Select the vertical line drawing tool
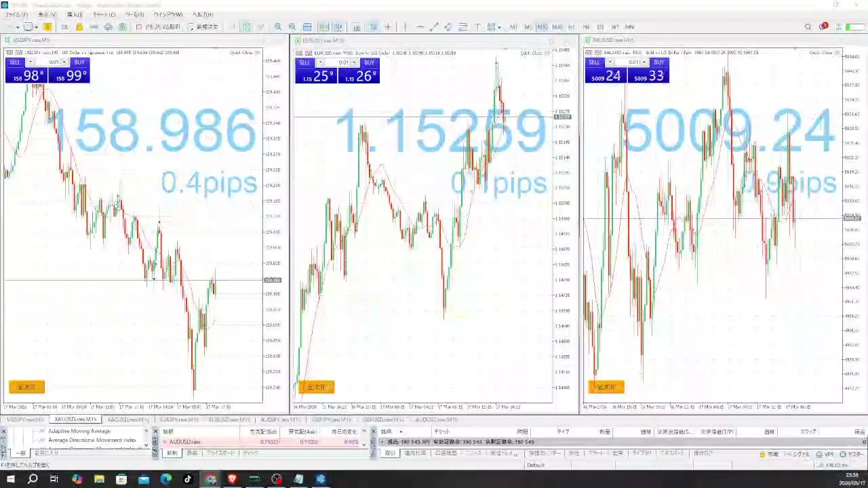The width and height of the screenshot is (868, 488). [x=405, y=27]
